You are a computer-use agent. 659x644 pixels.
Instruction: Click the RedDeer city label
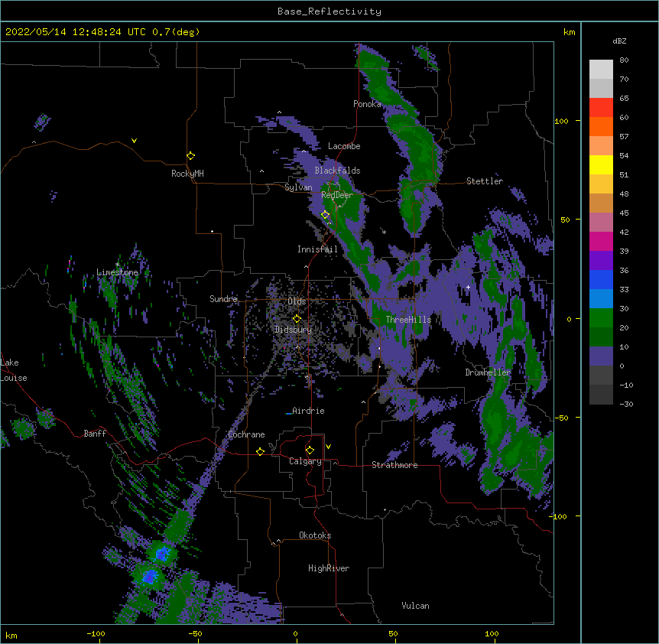336,195
